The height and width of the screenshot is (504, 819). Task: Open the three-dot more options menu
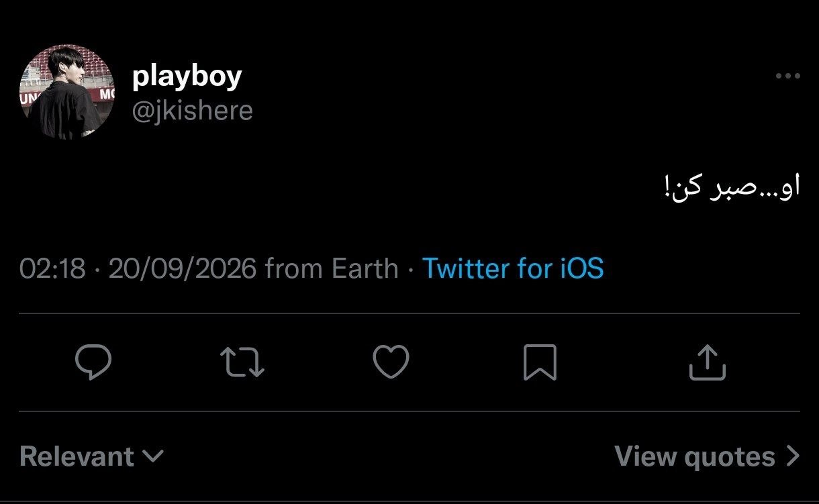[x=787, y=77]
